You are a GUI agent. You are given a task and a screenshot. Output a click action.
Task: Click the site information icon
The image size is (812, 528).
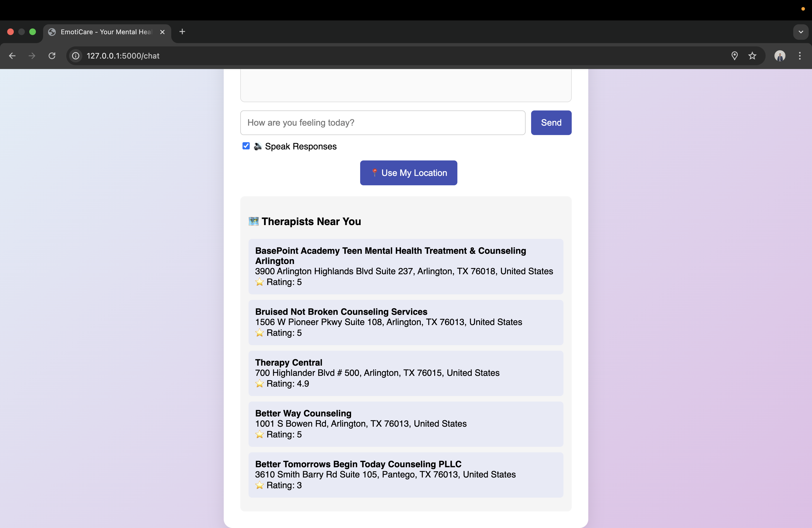76,56
